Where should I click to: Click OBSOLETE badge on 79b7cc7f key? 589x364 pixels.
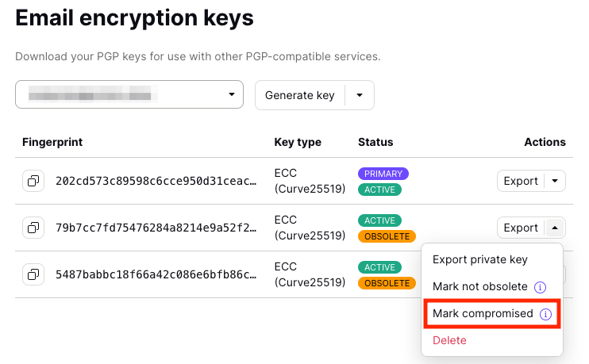pos(385,236)
